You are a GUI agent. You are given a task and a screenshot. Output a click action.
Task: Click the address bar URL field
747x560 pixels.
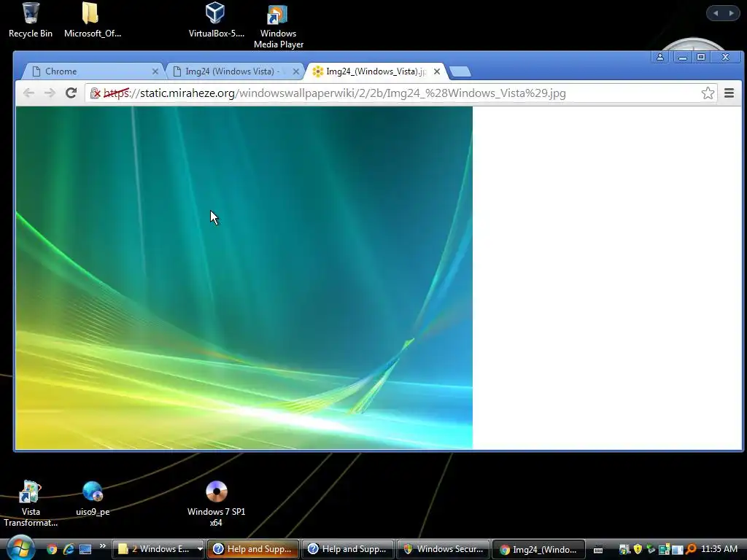[x=400, y=93]
